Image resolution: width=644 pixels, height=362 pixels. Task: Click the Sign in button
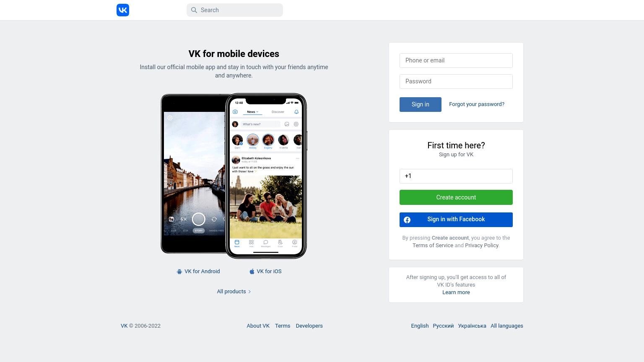click(x=421, y=104)
